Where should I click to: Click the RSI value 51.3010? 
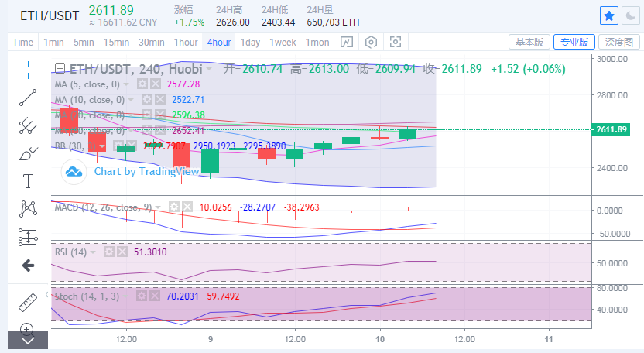pyautogui.click(x=150, y=252)
